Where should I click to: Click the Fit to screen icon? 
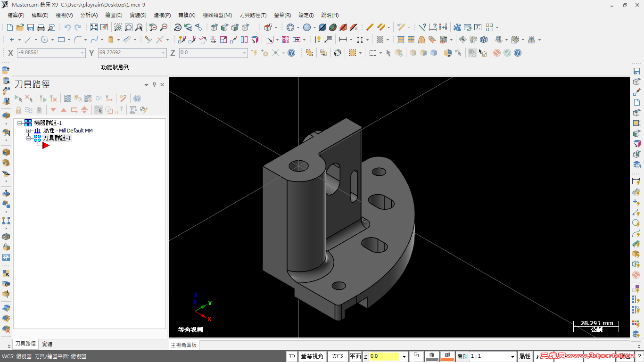pos(94,27)
